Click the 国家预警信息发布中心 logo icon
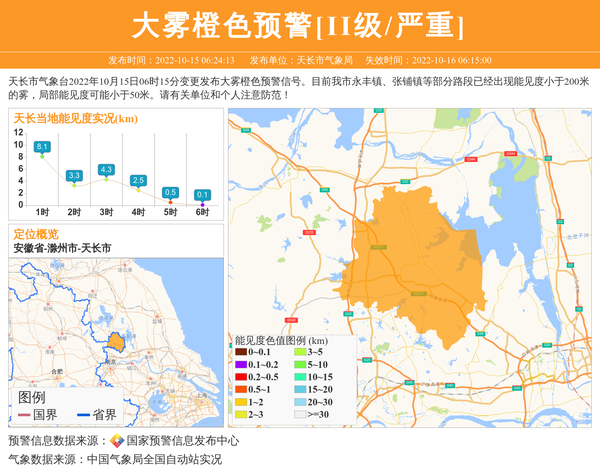 point(117,441)
